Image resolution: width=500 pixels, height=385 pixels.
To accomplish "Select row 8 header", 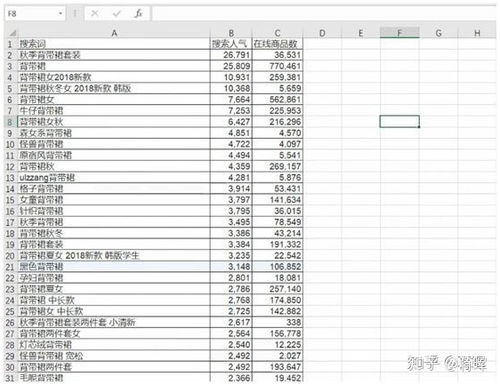I will pyautogui.click(x=10, y=122).
